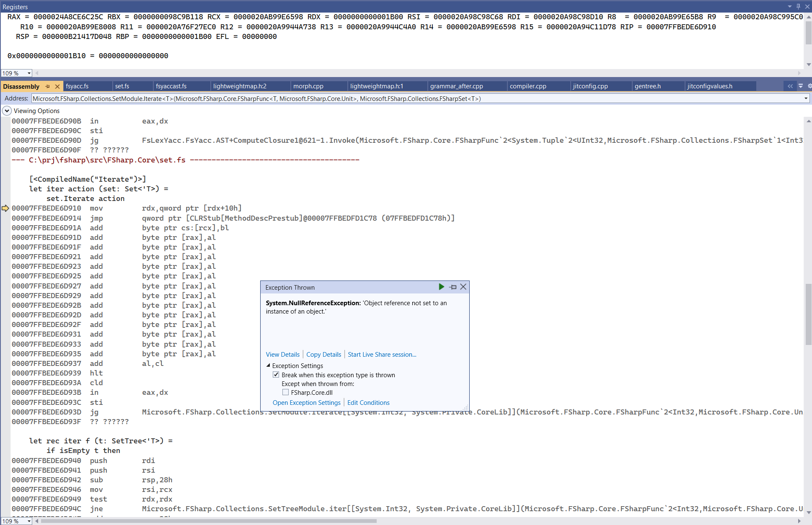
Task: Click the View Details link
Action: tap(283, 355)
